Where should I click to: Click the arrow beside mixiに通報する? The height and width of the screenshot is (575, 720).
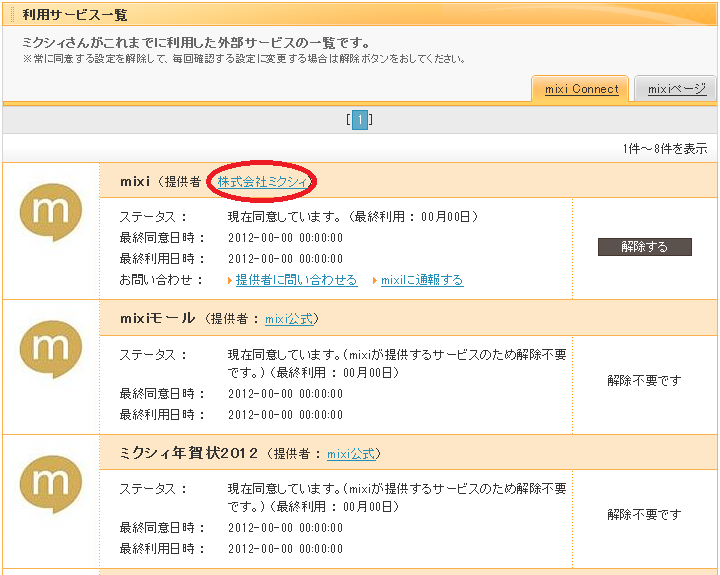tap(375, 280)
